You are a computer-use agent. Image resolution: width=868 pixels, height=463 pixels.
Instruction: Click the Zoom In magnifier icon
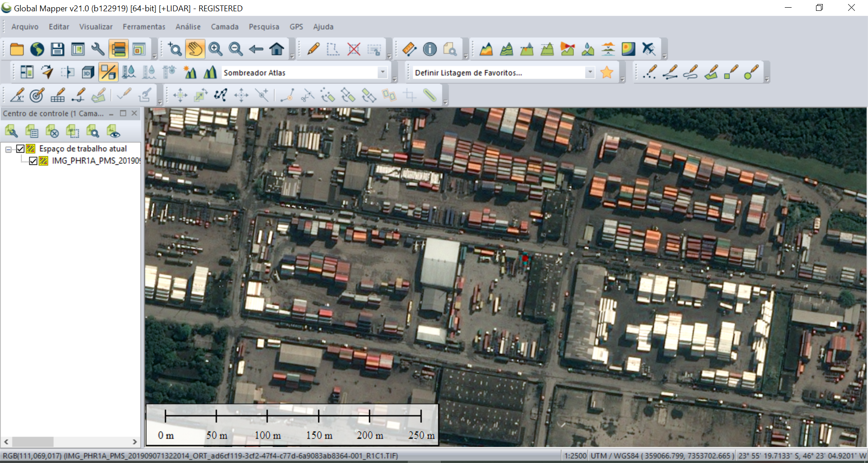215,49
